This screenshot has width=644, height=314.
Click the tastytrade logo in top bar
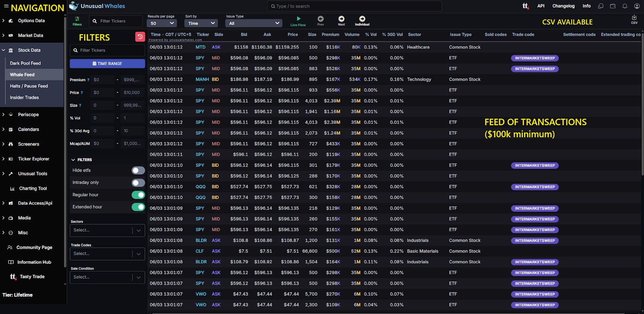(x=525, y=6)
